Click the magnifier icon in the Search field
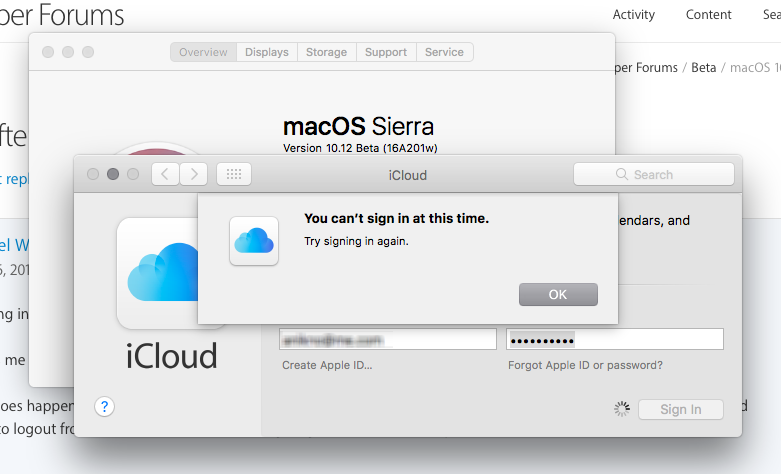This screenshot has width=781, height=474. 622,174
